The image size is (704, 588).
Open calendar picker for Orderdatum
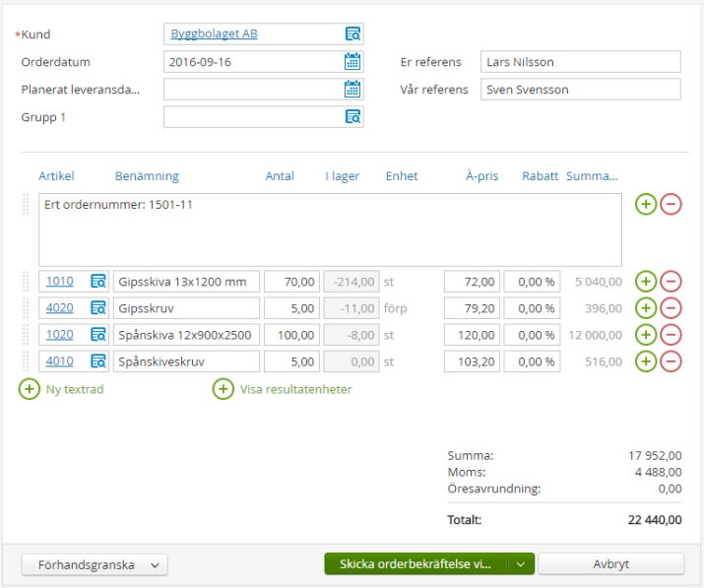(x=352, y=62)
